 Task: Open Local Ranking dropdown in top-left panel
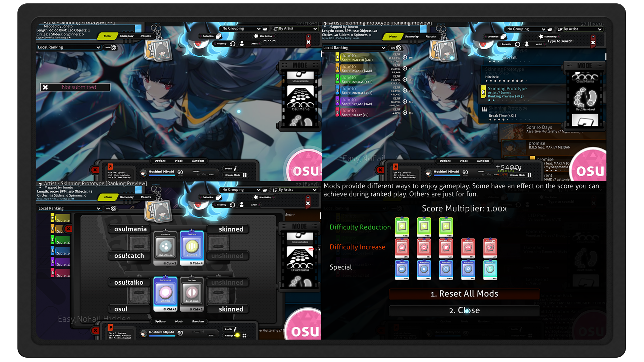69,47
